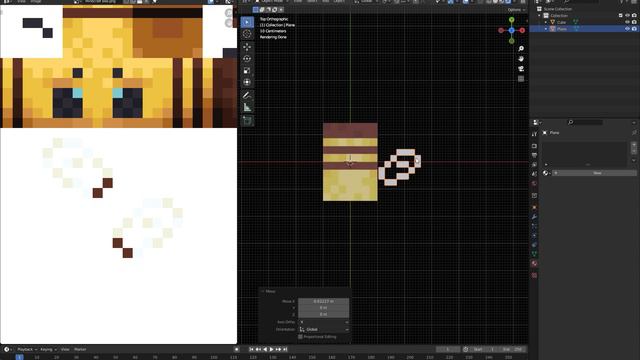Hide Cube in viewport with eye icon
The image size is (640, 360).
tap(627, 22)
